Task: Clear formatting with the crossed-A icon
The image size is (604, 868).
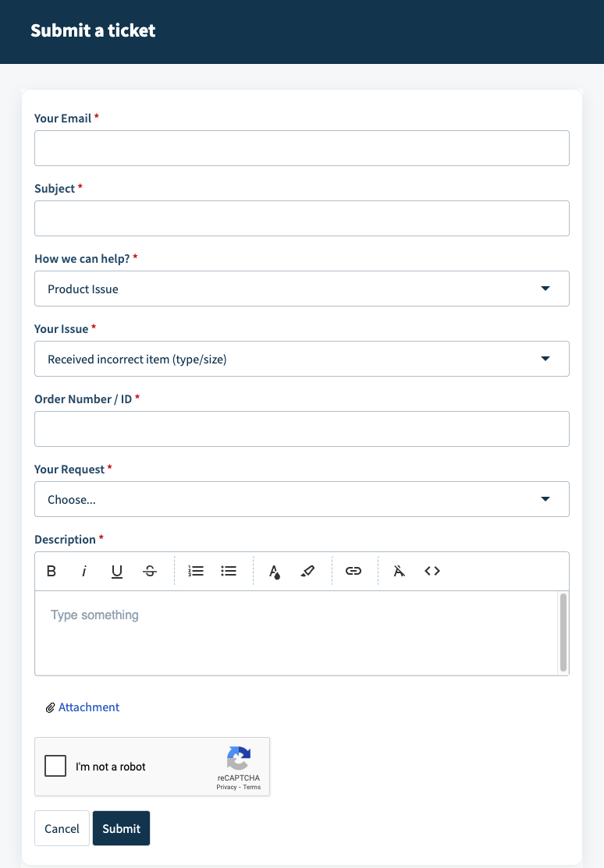Action: point(399,571)
